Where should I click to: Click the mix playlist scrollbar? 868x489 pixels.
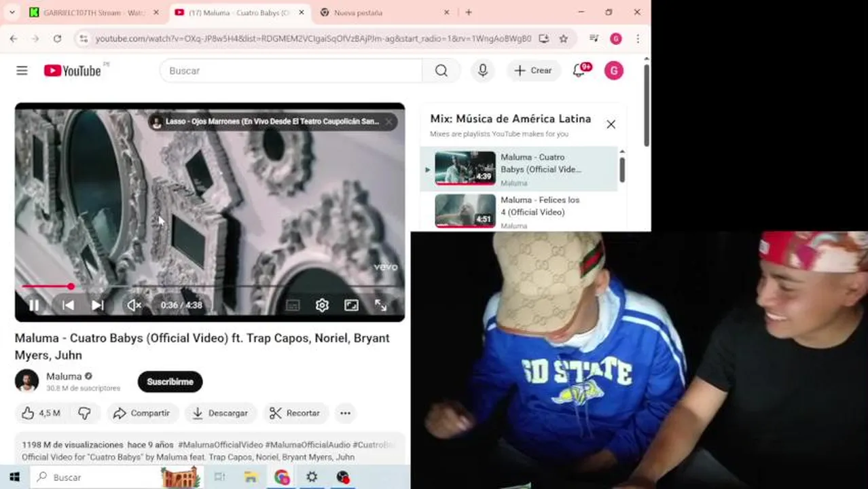coord(622,168)
